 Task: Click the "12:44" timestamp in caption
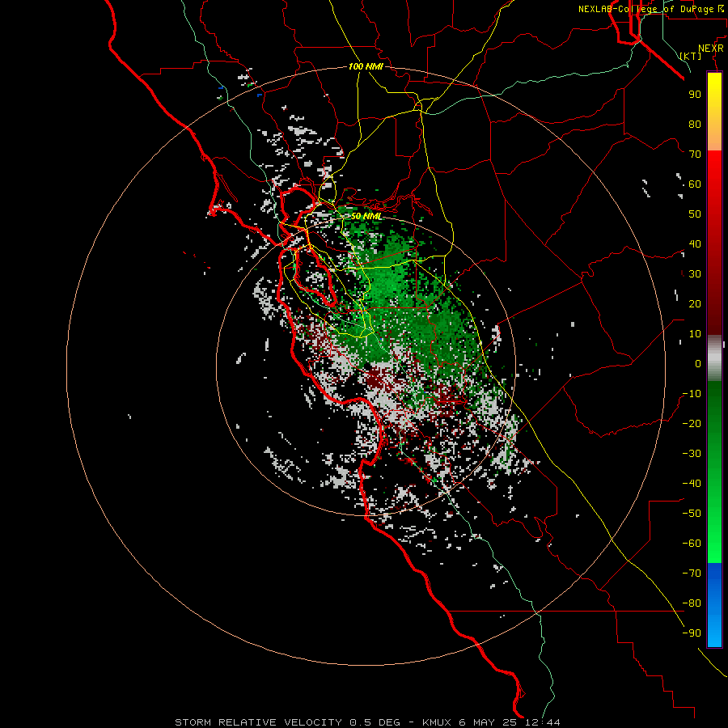[542, 722]
